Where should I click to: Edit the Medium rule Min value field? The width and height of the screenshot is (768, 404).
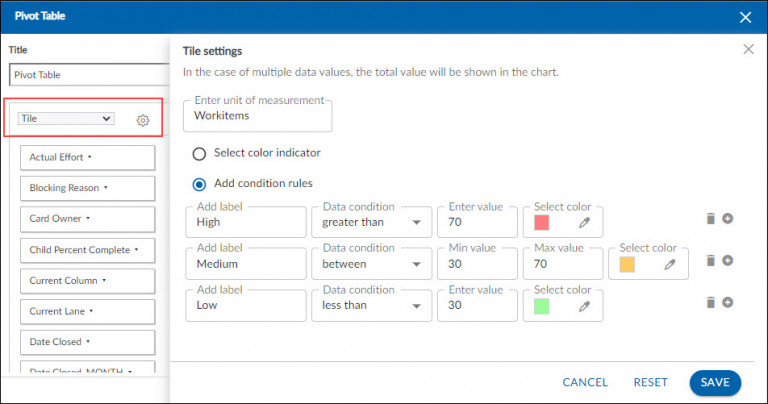click(477, 264)
